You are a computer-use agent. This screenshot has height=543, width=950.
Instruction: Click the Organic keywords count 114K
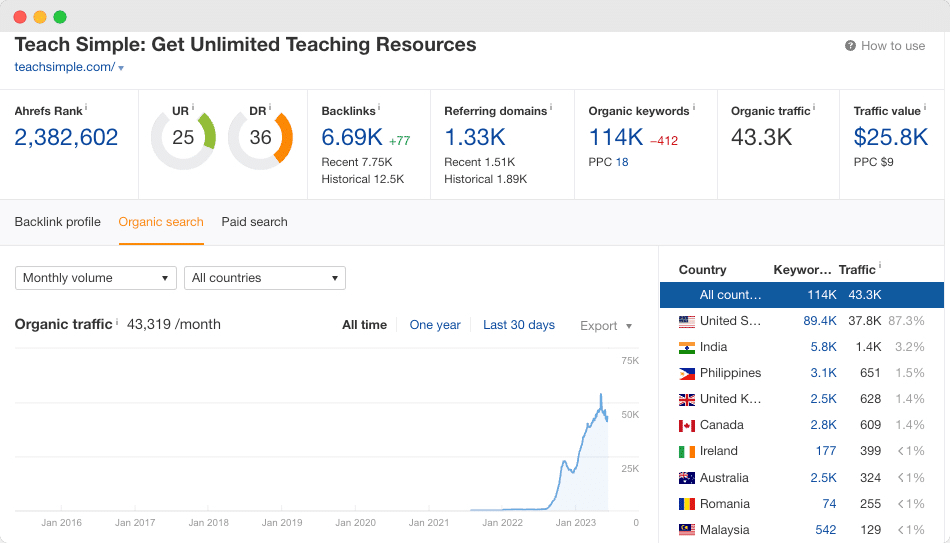[x=616, y=138]
